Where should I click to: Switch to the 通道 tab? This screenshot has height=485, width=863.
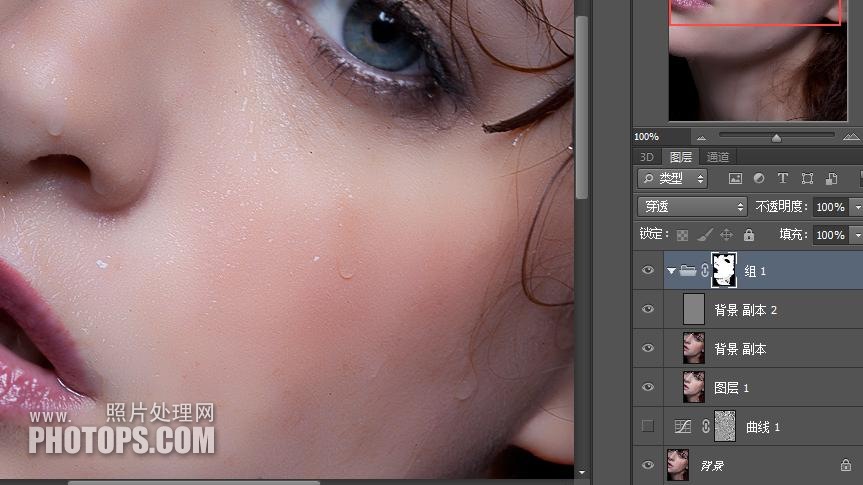pyautogui.click(x=718, y=157)
